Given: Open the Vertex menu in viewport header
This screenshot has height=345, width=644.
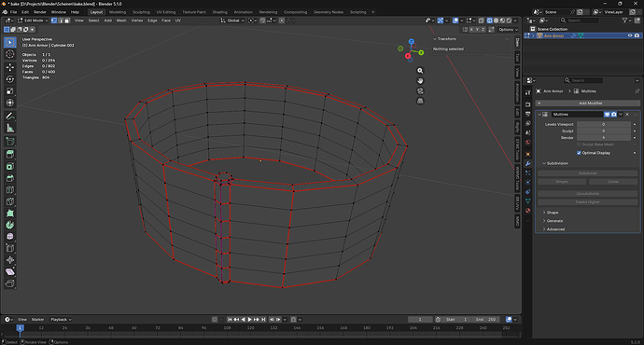Looking at the screenshot, I should (137, 21).
